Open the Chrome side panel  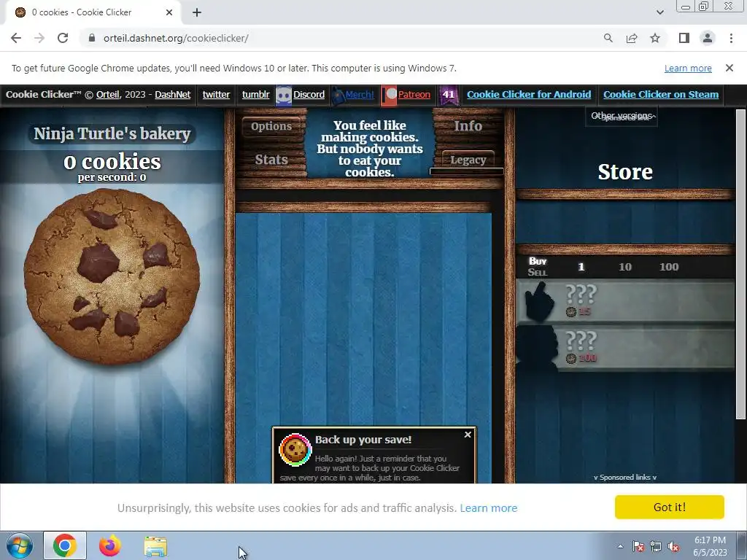pyautogui.click(x=684, y=38)
